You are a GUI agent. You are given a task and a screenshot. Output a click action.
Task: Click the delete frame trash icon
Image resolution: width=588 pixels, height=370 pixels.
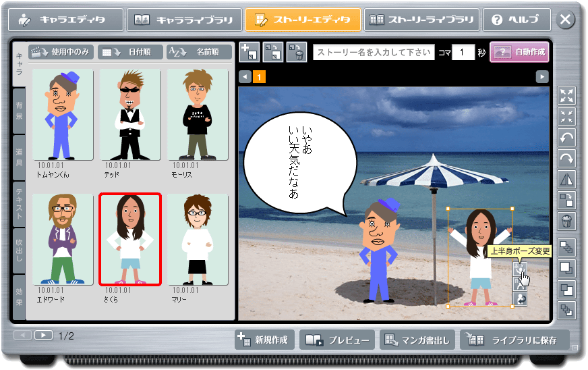click(296, 52)
